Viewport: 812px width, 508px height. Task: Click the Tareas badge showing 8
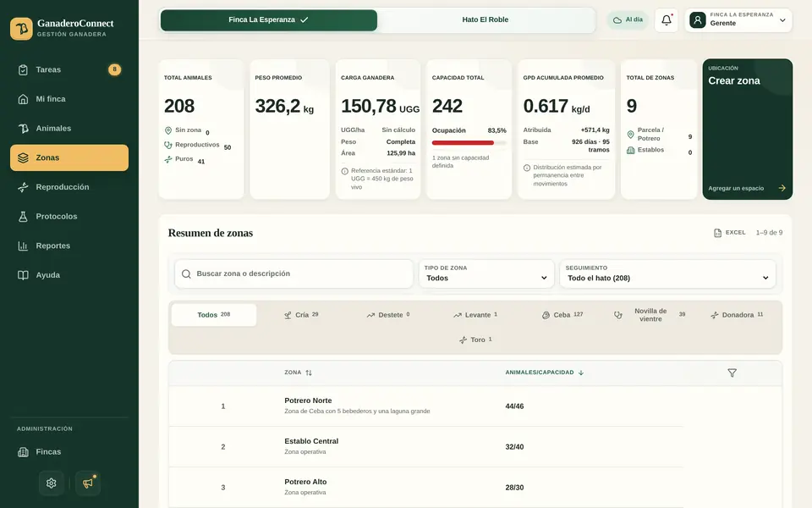click(114, 69)
